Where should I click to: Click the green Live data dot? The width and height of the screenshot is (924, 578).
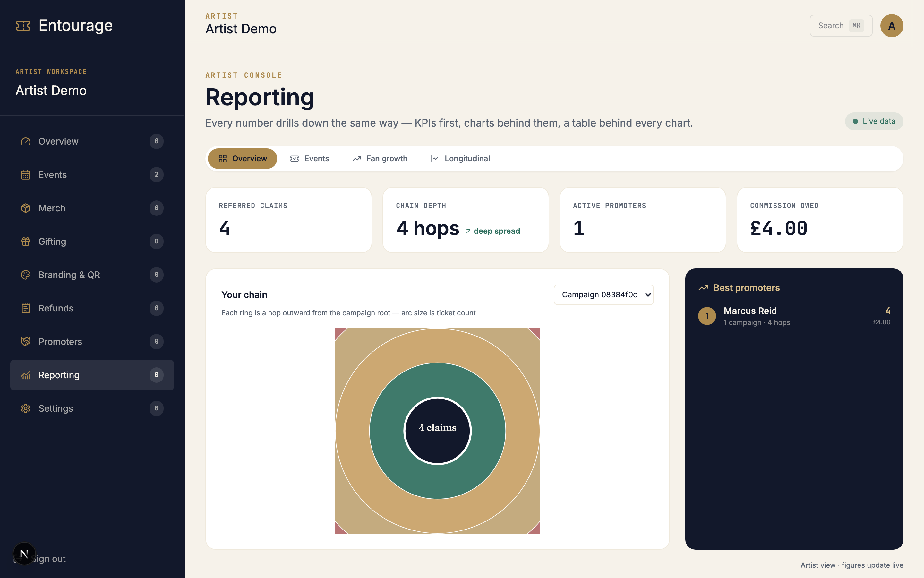point(855,122)
